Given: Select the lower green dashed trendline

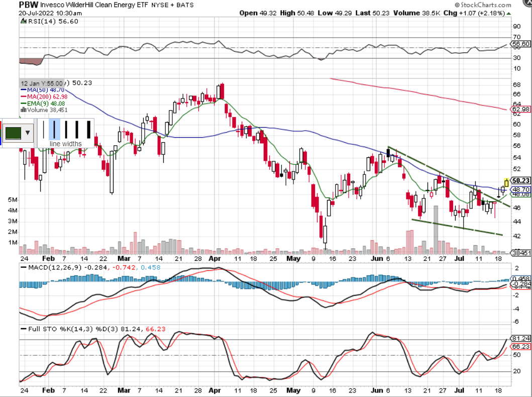Looking at the screenshot, I should click(457, 227).
